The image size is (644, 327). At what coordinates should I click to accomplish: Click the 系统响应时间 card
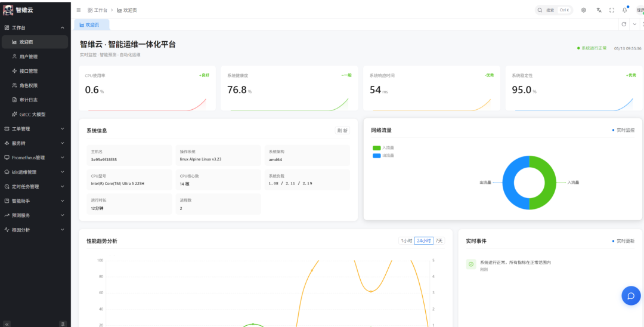tap(431, 88)
